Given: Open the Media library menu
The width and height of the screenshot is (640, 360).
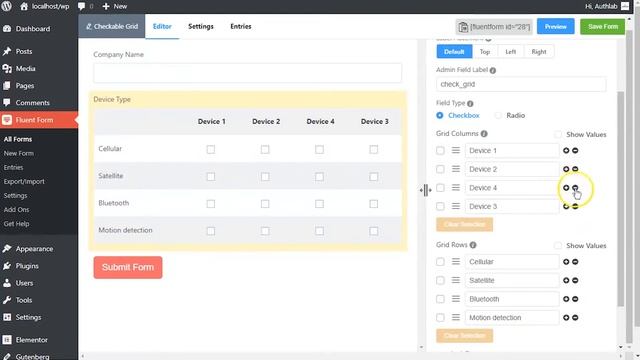Looking at the screenshot, I should pos(25,69).
